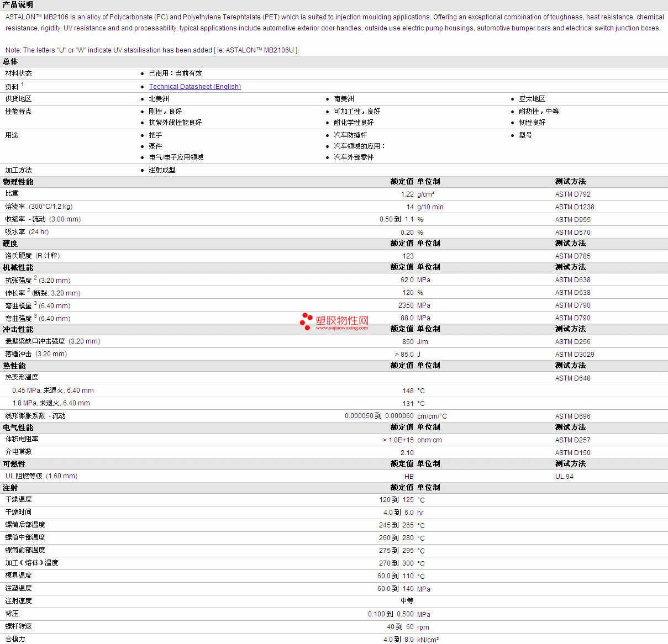This screenshot has width=668, height=644.
Task: Select the 物理性能 section header
Action: [x=18, y=182]
